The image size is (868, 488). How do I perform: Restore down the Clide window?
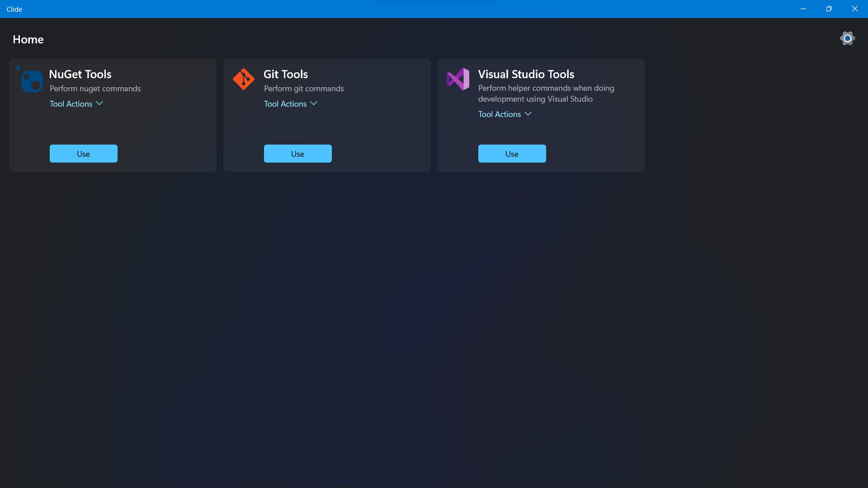point(829,9)
